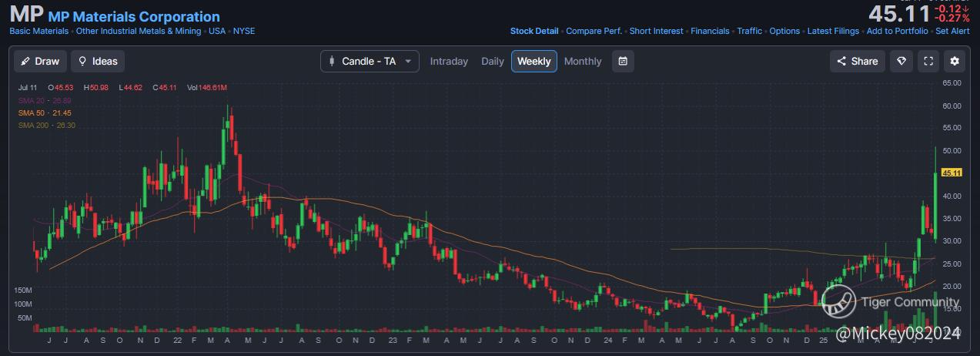Viewport: 980px width, 356px height.
Task: Switch to the Daily timeframe
Action: (493, 61)
